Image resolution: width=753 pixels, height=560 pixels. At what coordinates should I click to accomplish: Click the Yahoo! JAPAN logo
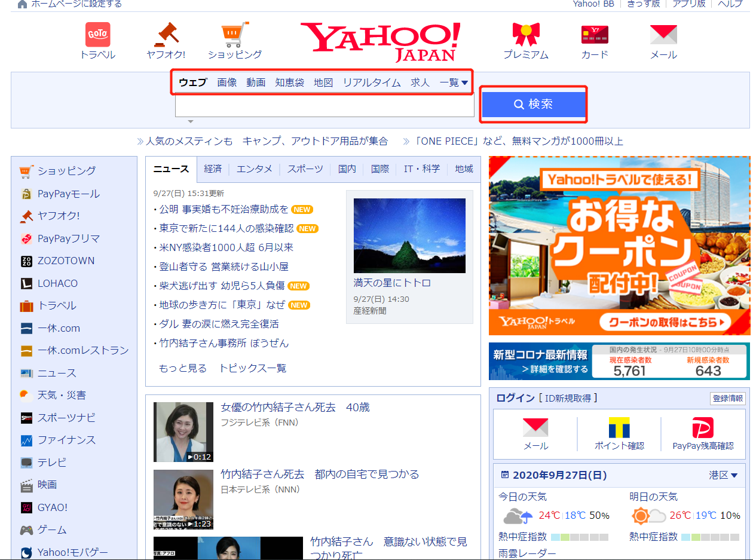(x=380, y=42)
